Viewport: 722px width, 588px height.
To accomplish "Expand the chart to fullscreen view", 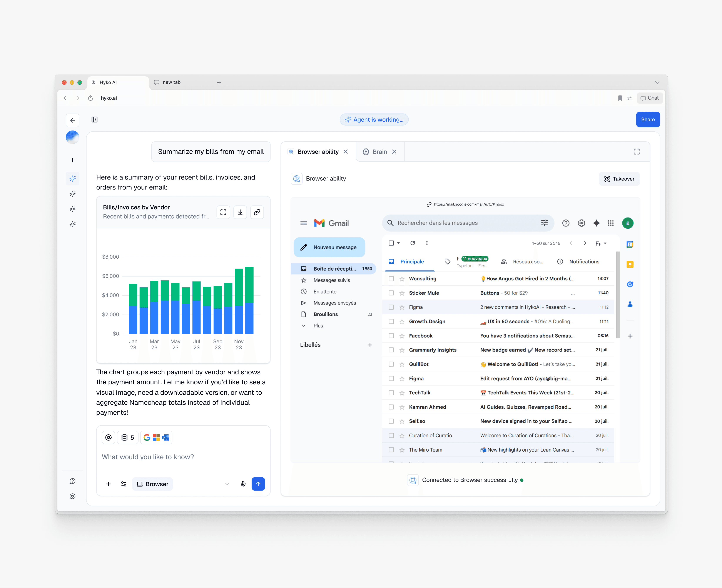I will (223, 212).
